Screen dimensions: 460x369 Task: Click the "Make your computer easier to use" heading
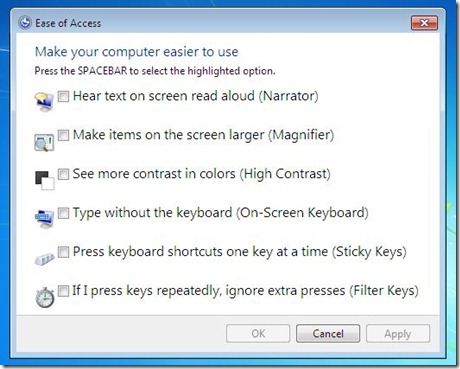click(137, 52)
